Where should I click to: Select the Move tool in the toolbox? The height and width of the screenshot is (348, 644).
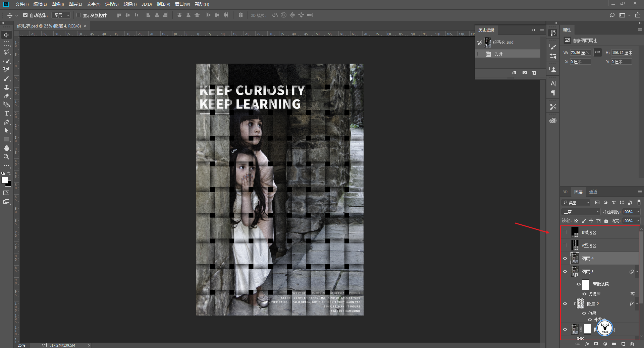tap(6, 35)
